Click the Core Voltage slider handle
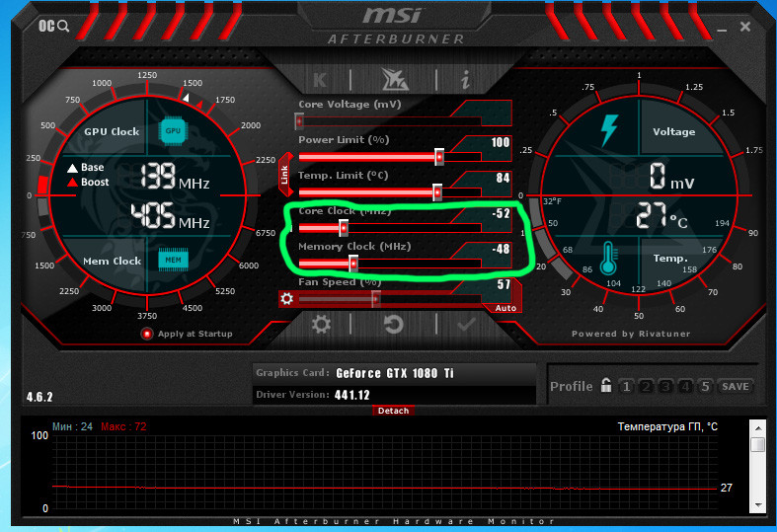Viewport: 777px width, 532px height. 299,120
